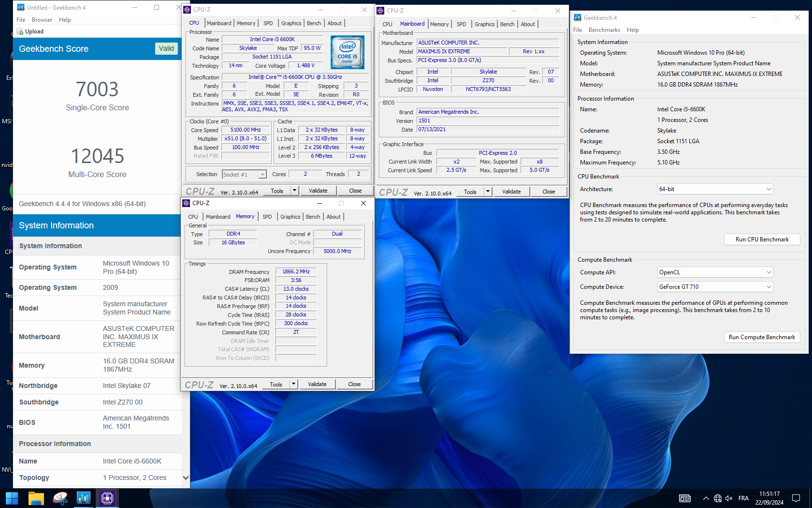
Task: Click the Southbridge Z270 value in CPU-Z
Action: click(x=488, y=81)
